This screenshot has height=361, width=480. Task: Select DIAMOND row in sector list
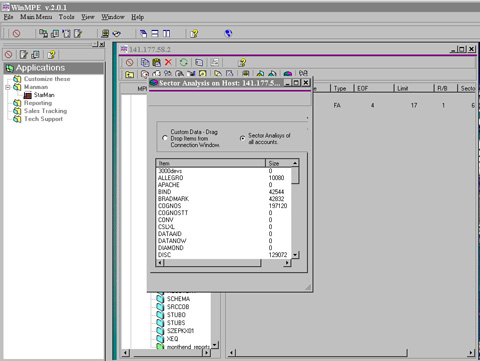pos(223,248)
